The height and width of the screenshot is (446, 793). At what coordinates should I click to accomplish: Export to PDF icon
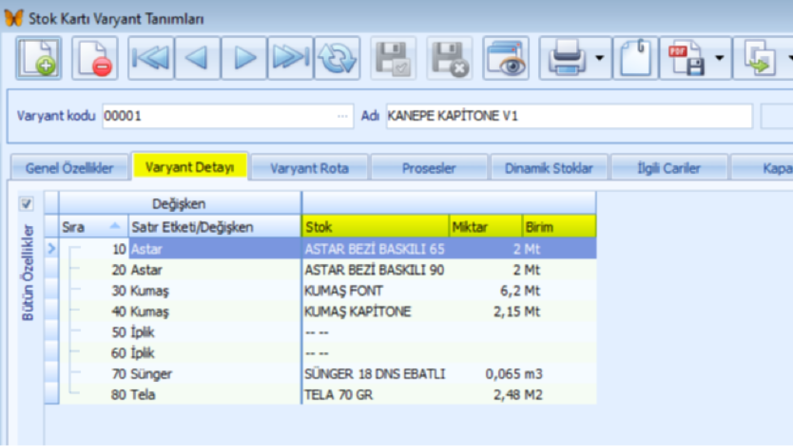685,58
